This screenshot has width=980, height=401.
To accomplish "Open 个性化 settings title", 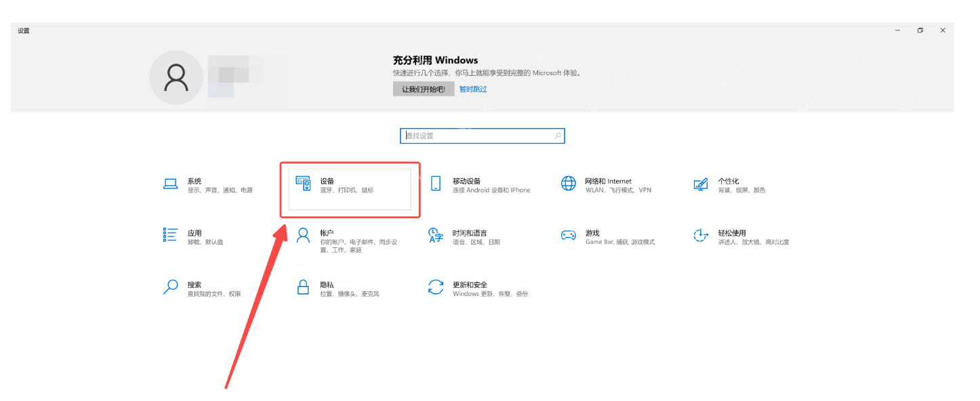I will coord(729,181).
